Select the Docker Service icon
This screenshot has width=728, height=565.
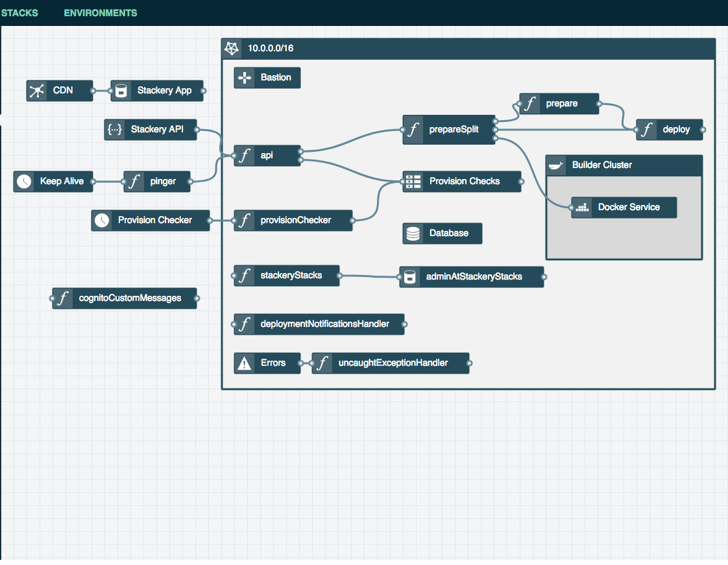coord(582,208)
